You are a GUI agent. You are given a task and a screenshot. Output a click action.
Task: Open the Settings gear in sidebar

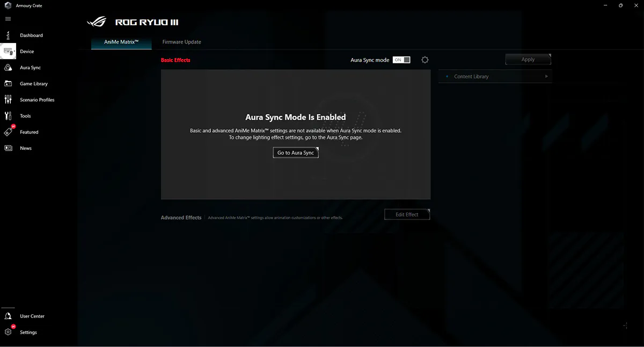8,332
